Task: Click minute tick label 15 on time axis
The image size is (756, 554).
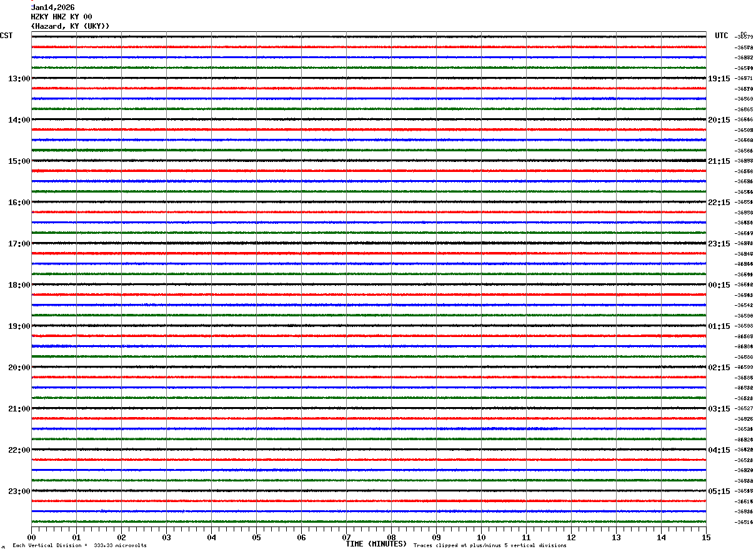Action: (x=706, y=537)
